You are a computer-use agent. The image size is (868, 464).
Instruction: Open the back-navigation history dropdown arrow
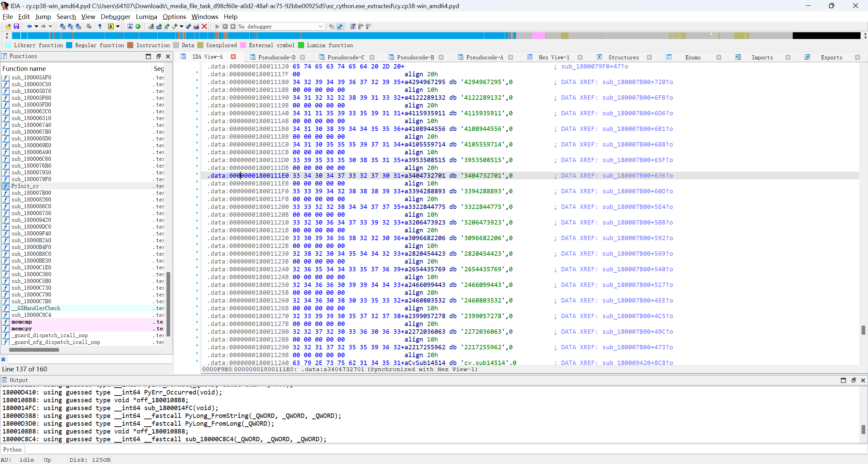click(x=36, y=26)
